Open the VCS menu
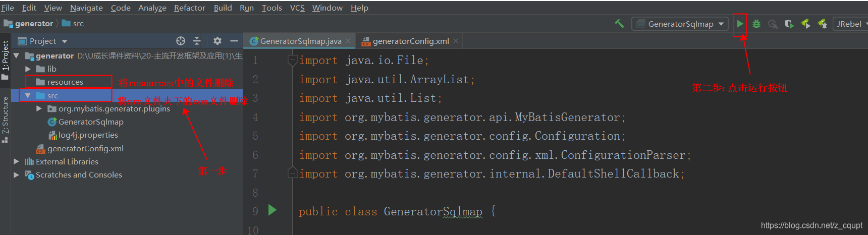Image resolution: width=868 pixels, height=235 pixels. coord(297,8)
